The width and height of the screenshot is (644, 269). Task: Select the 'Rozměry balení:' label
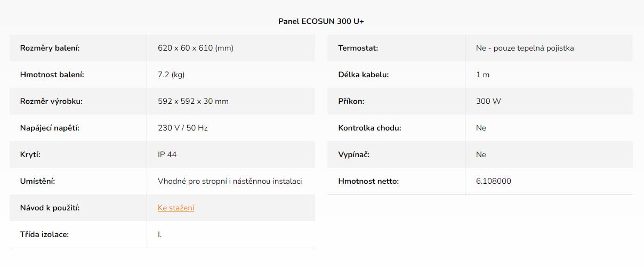(x=50, y=48)
